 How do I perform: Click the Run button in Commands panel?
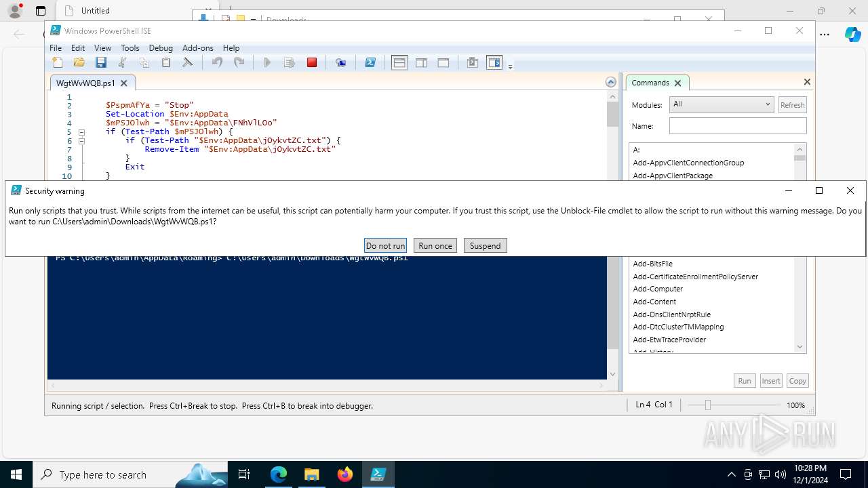pos(745,381)
